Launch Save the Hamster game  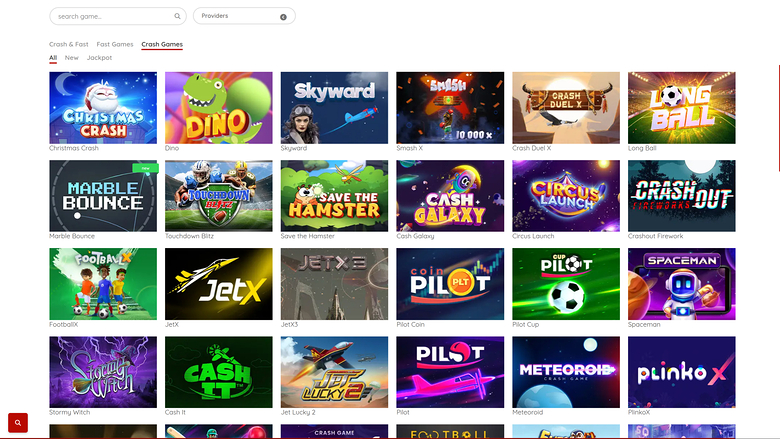point(334,196)
